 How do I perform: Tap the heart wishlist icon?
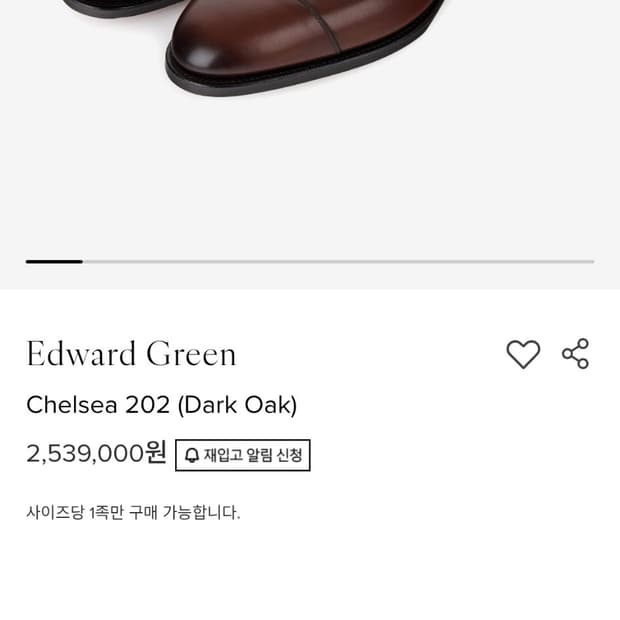[523, 354]
